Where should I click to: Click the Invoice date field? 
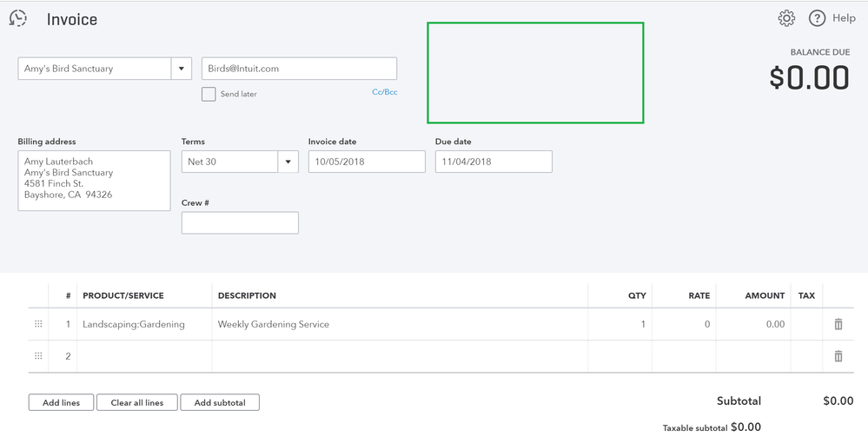(367, 162)
